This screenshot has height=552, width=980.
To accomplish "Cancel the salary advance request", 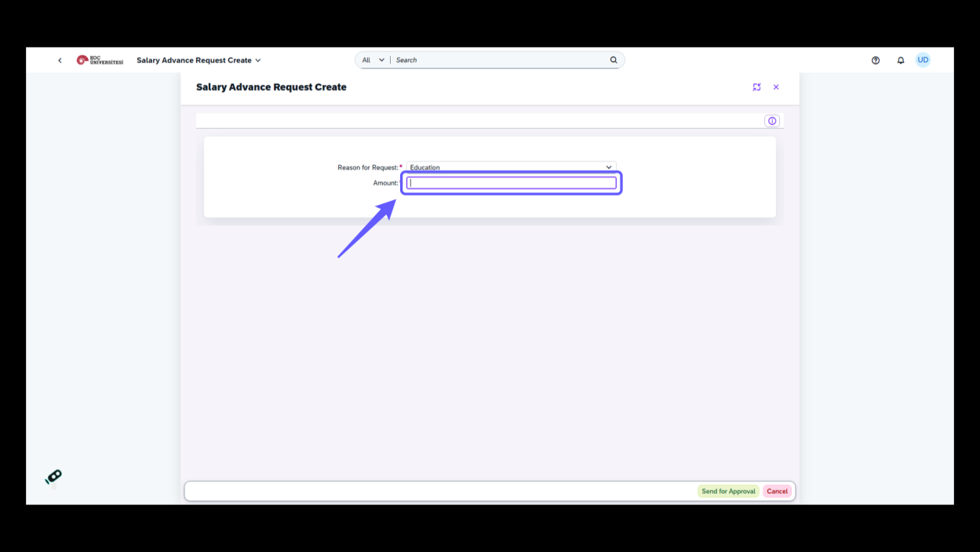I will (x=777, y=492).
